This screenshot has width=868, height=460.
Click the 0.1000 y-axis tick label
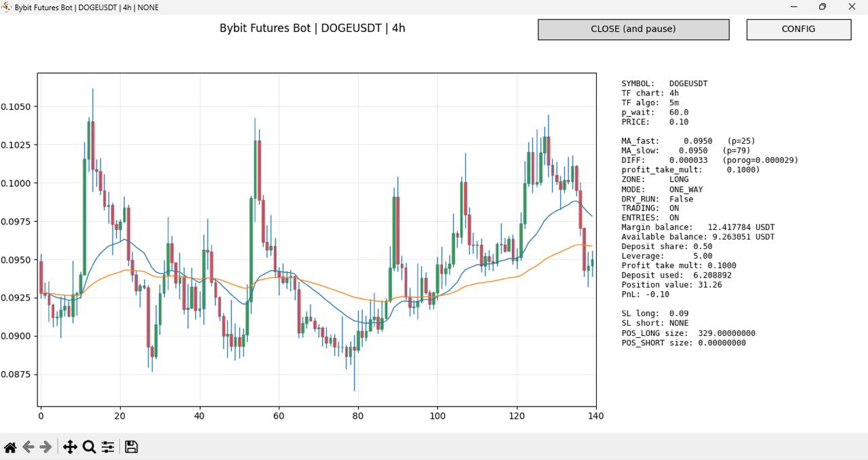[16, 183]
